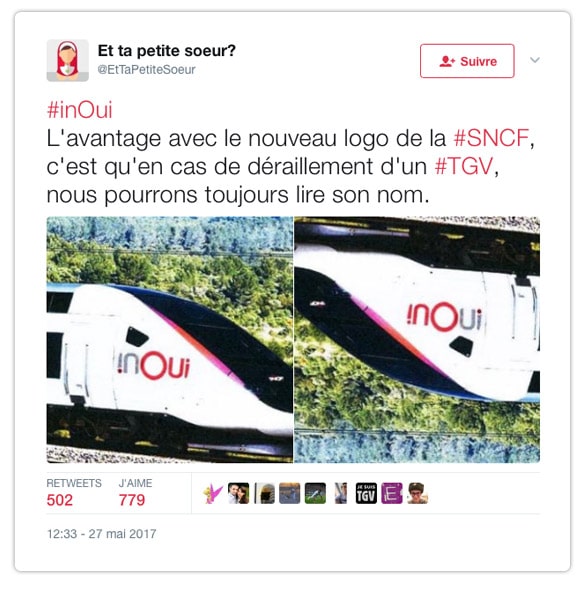Image resolution: width=583 pixels, height=589 pixels.
Task: Click the Suivre follow button
Action: click(467, 61)
